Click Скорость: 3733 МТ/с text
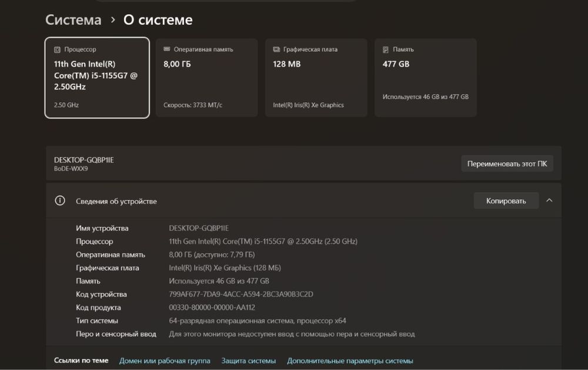Screen dimensions: 588x370 pos(193,105)
